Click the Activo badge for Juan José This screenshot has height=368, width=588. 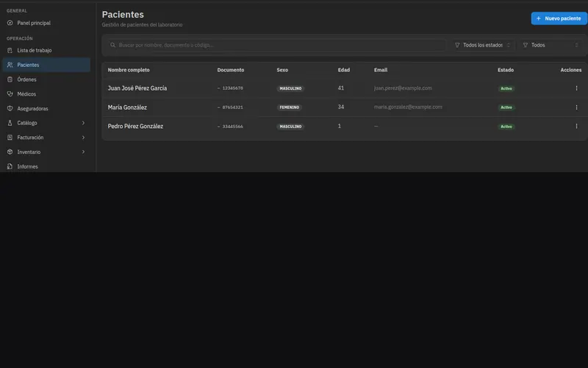[506, 88]
